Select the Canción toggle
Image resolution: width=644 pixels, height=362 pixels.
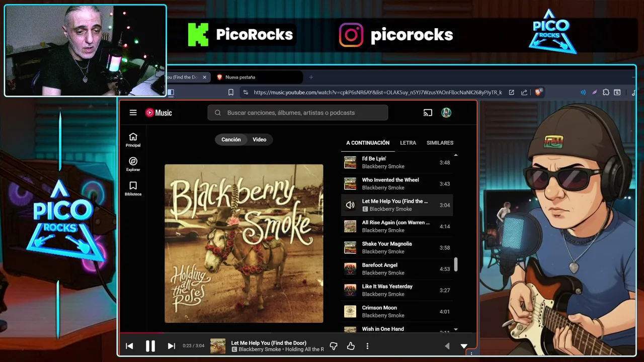(x=231, y=140)
